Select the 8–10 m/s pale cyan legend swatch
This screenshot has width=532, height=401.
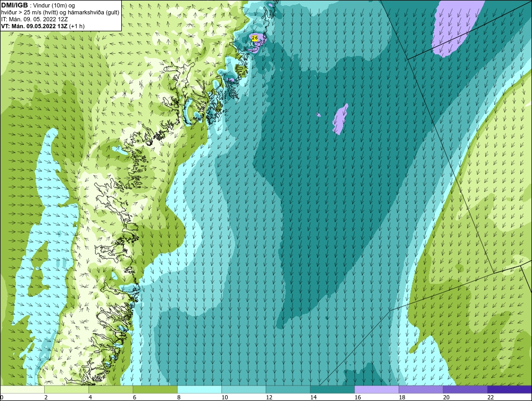click(x=199, y=389)
